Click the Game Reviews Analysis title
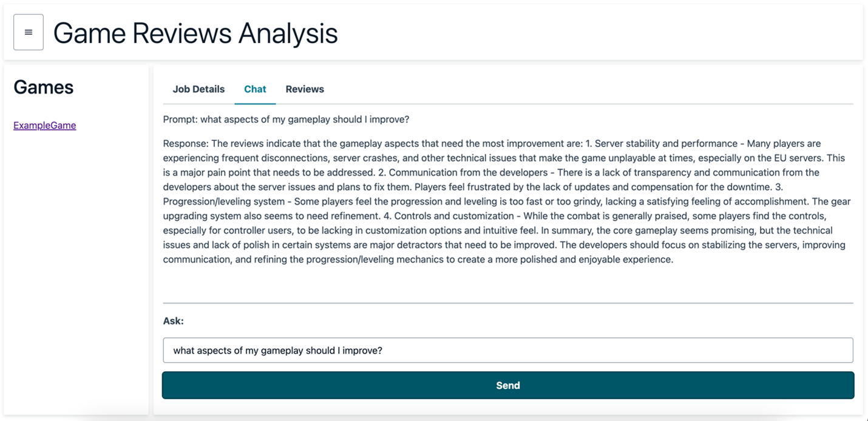This screenshot has width=868, height=421. (195, 33)
